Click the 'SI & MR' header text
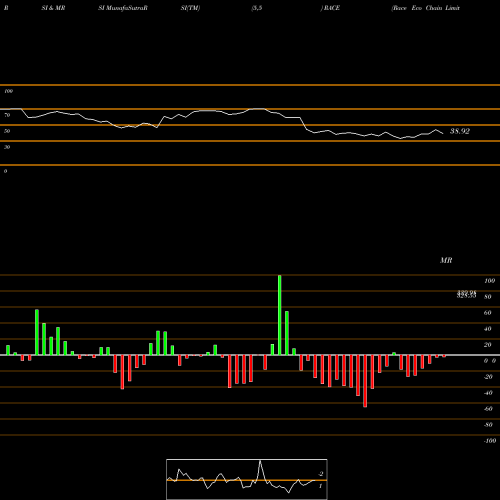This screenshot has height=500, width=500. coord(53,8)
